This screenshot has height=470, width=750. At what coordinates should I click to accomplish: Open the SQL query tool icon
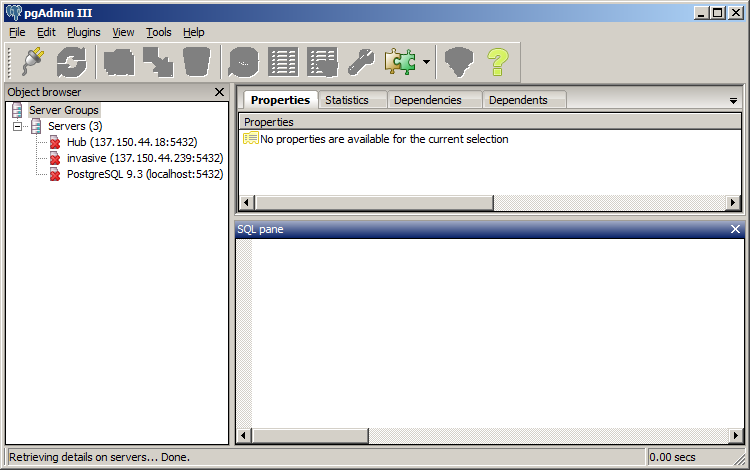pyautogui.click(x=242, y=62)
